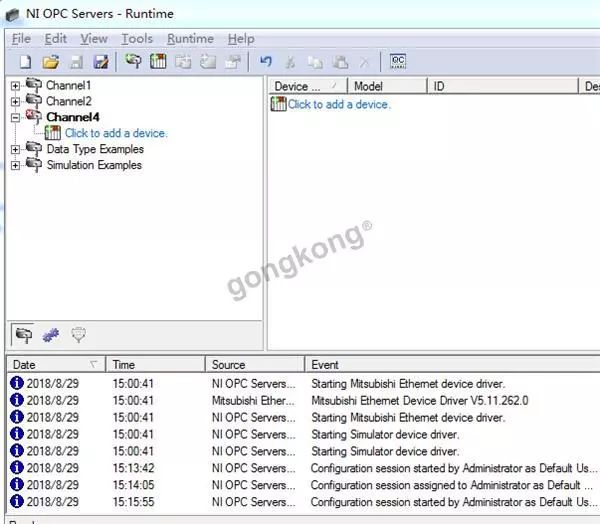
Task: Launch the Quick Client QC icon
Action: coord(398,61)
